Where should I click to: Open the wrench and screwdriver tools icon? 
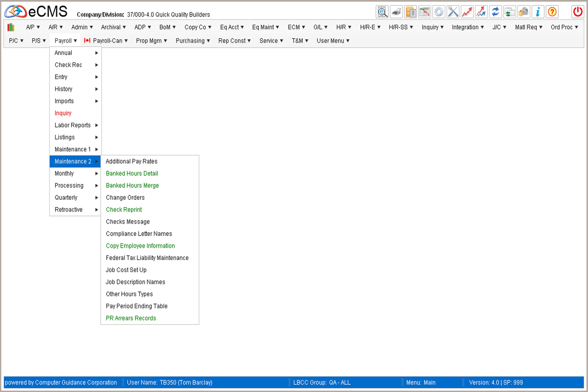(x=453, y=12)
